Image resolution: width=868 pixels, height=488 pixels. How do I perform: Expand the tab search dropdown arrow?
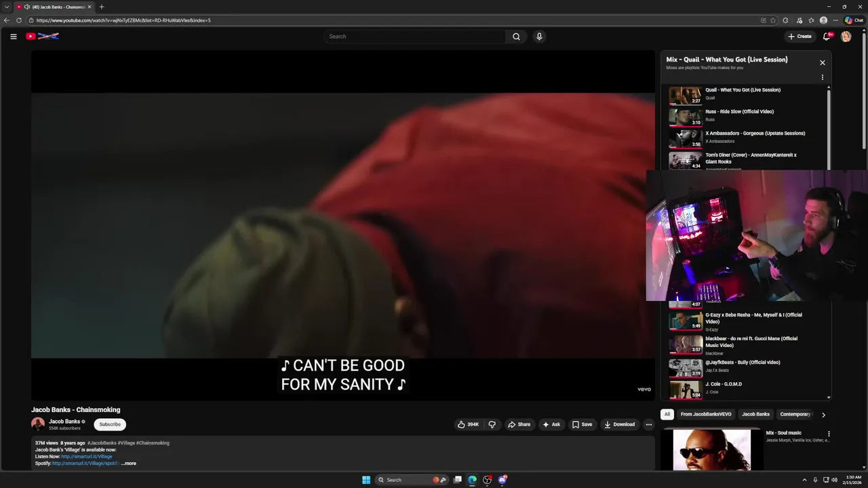click(7, 7)
